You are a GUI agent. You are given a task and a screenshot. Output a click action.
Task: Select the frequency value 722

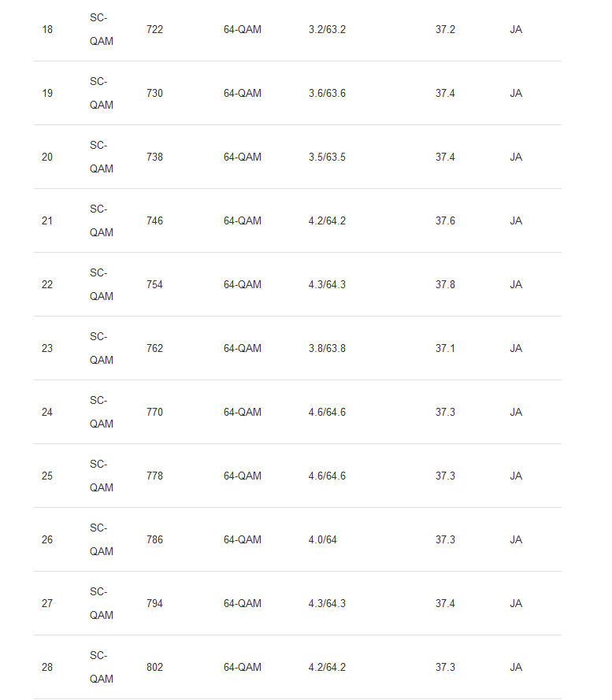pos(154,30)
